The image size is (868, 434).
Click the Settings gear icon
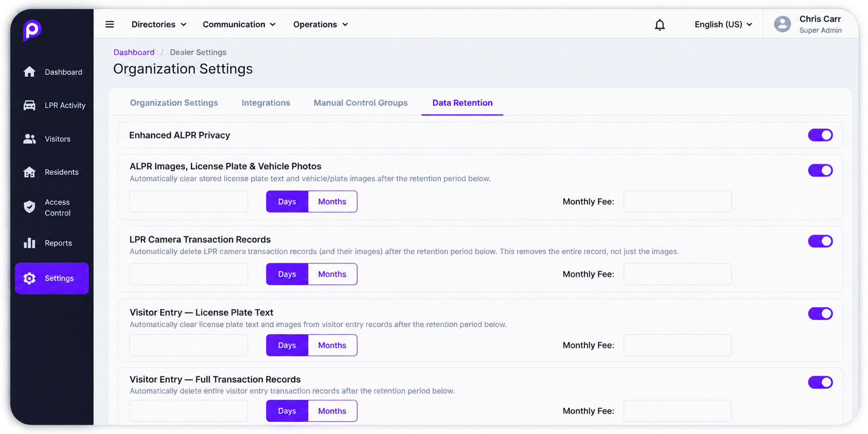tap(29, 278)
